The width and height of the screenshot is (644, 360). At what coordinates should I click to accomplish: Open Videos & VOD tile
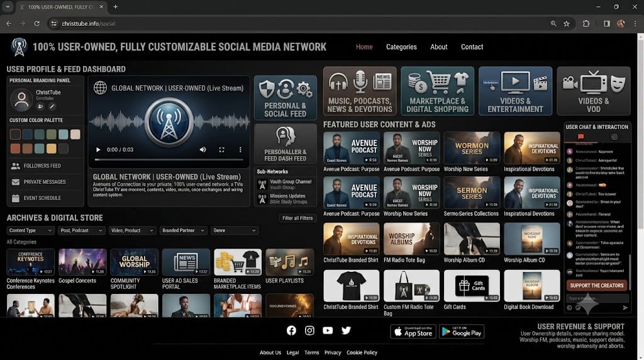click(594, 91)
